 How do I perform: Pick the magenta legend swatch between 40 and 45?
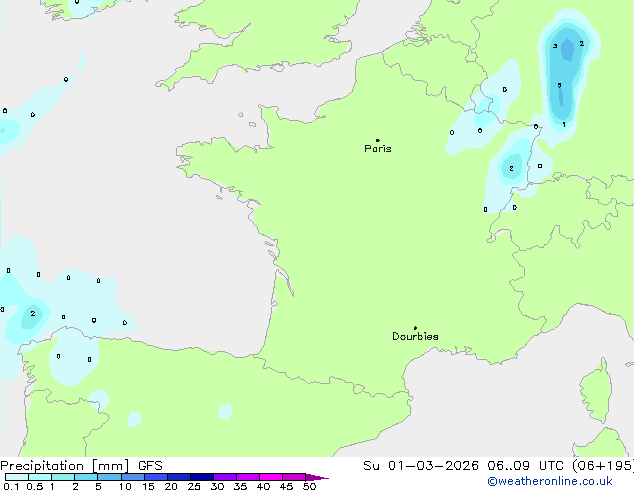[x=271, y=477]
